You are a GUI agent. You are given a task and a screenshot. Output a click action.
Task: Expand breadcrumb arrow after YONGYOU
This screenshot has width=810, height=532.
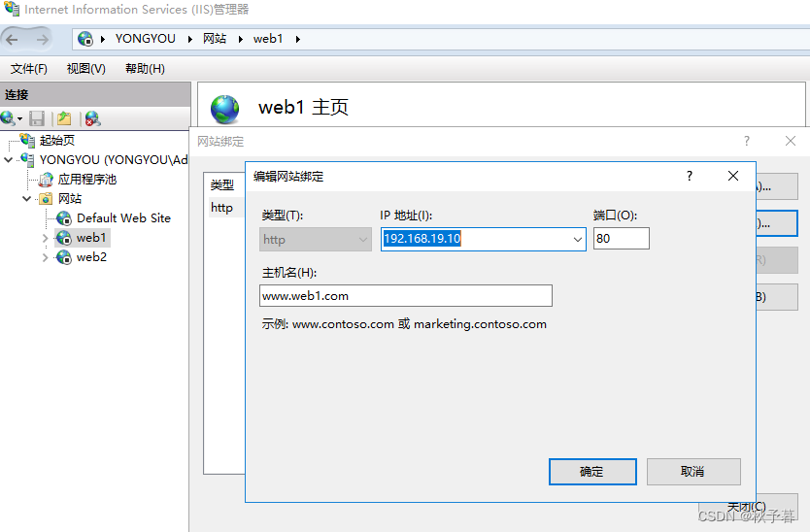[190, 39]
